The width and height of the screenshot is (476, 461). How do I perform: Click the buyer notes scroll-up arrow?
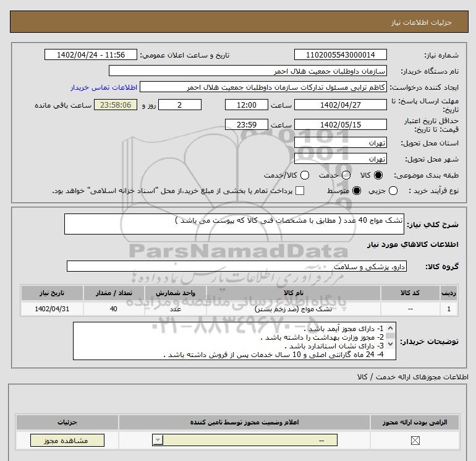coord(391,328)
